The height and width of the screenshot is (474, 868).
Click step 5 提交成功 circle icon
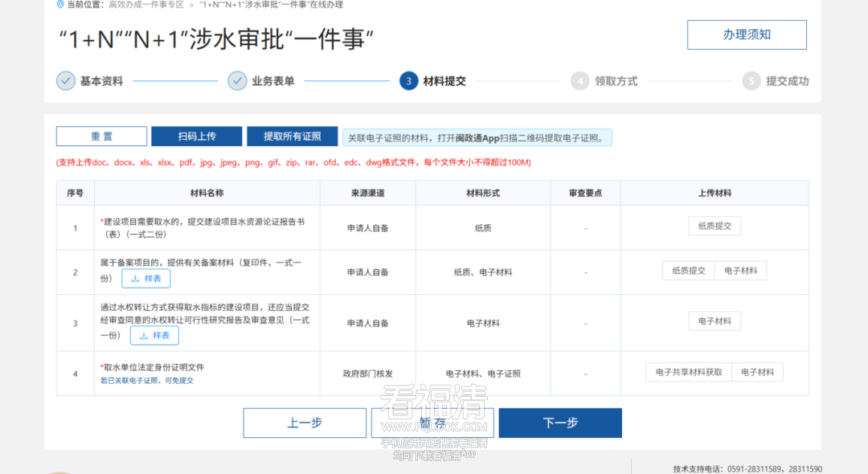pyautogui.click(x=751, y=81)
